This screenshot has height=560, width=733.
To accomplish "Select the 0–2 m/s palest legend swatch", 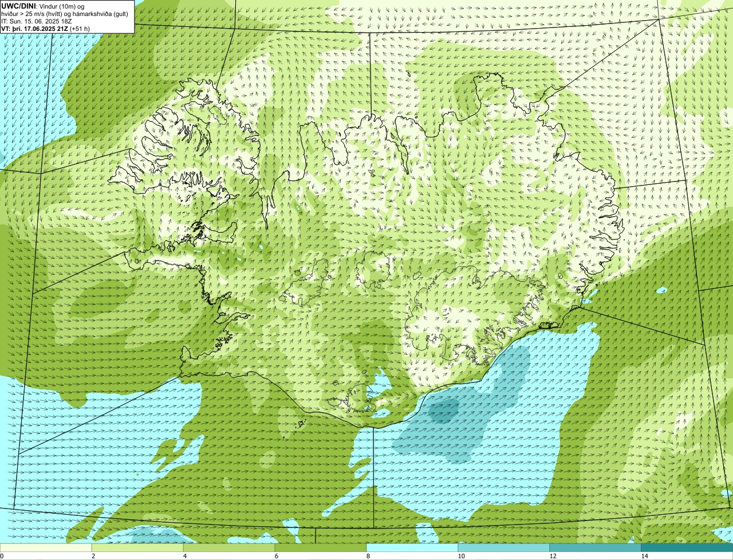I will pyautogui.click(x=46, y=547).
